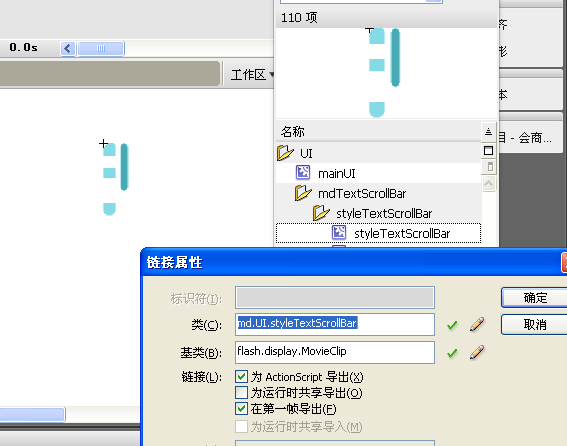Screen dimensions: 567x446
Task: Click the UI folder icon in library
Action: click(x=285, y=153)
